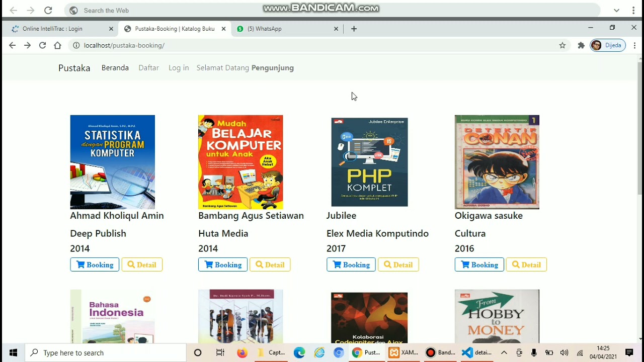
Task: View detail of the Deep Publish book
Action: [142, 264]
